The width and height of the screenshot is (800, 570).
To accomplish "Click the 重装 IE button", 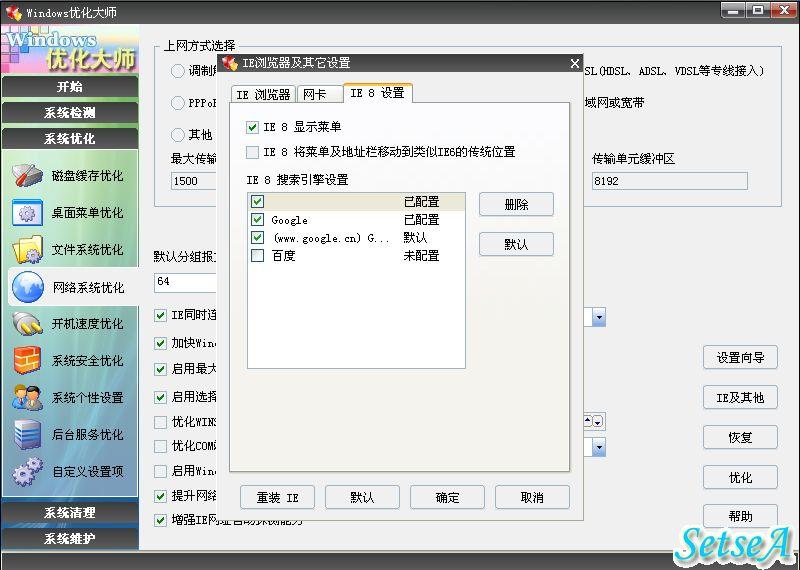I will click(278, 498).
